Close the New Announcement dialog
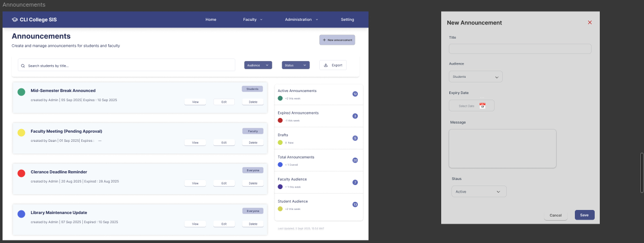Screen dimensions: 644x243 (590, 22)
